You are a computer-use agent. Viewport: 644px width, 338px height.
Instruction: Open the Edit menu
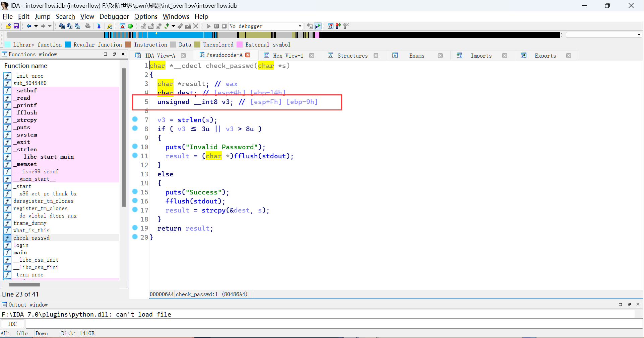point(23,16)
